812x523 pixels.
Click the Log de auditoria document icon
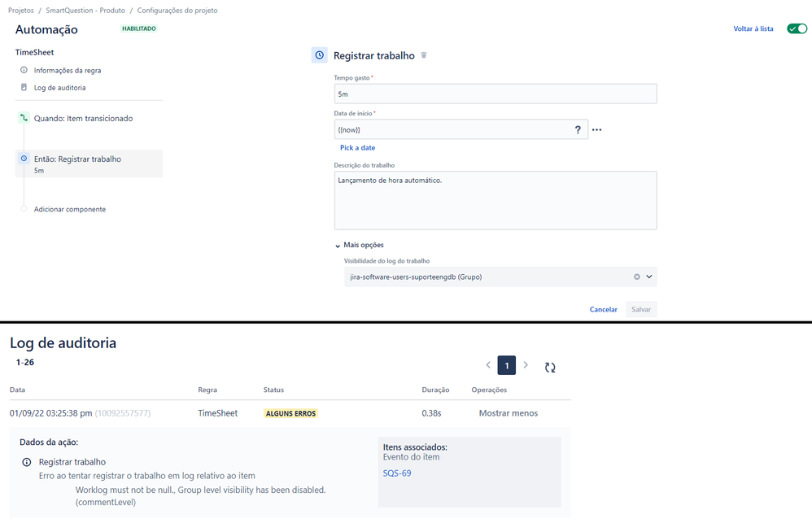(24, 88)
